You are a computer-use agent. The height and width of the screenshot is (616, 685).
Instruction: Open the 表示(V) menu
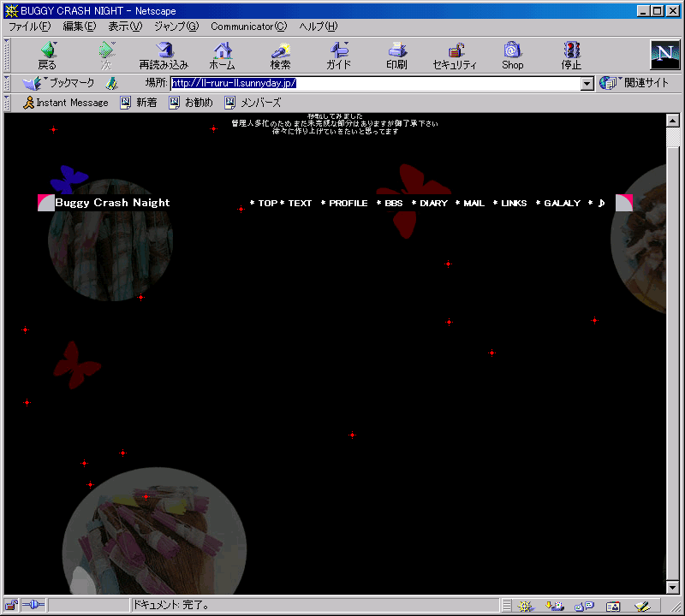(x=125, y=27)
